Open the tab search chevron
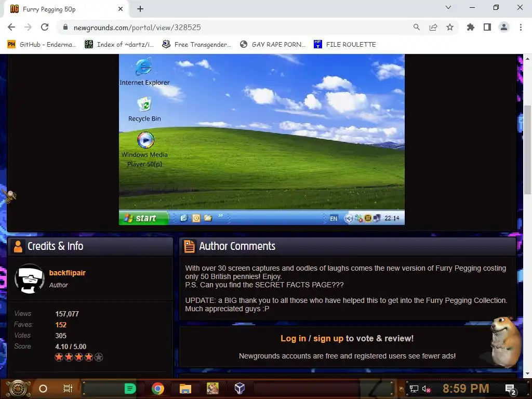 coord(448,7)
